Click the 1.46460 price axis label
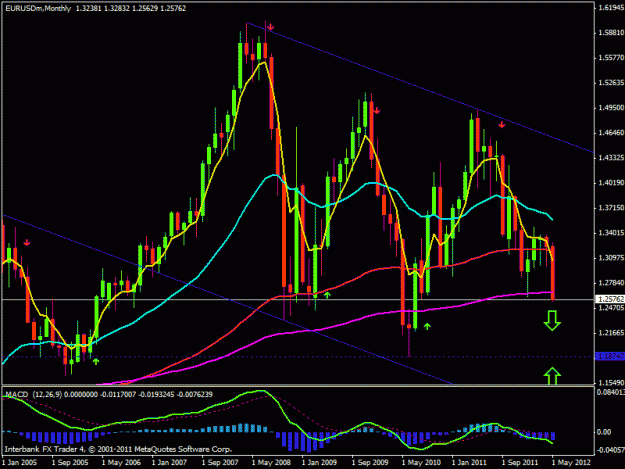The height and width of the screenshot is (469, 625). (611, 133)
